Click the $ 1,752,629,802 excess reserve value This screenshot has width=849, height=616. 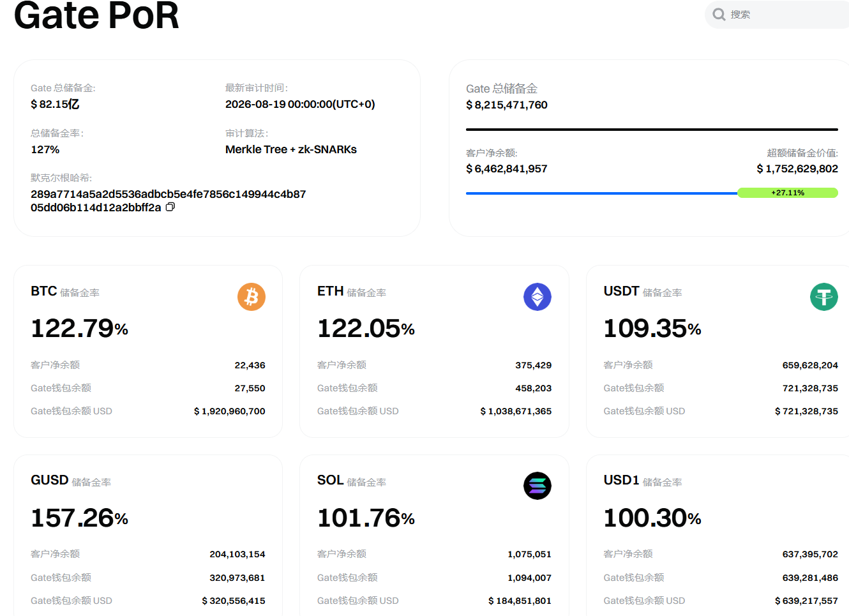pos(797,169)
